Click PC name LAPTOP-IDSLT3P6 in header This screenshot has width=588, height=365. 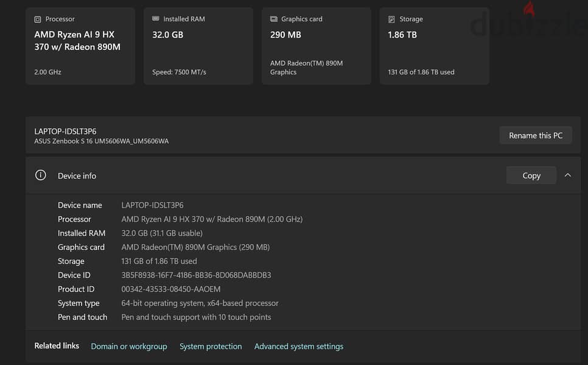click(x=65, y=131)
